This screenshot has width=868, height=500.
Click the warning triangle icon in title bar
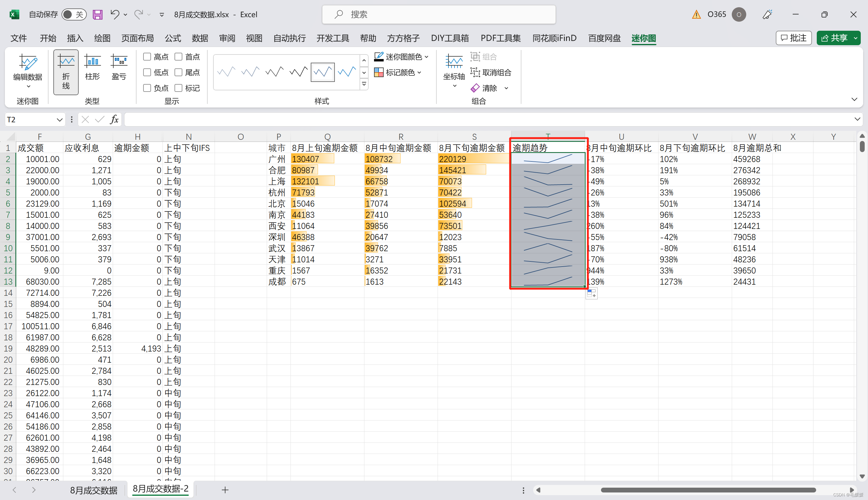pos(696,14)
